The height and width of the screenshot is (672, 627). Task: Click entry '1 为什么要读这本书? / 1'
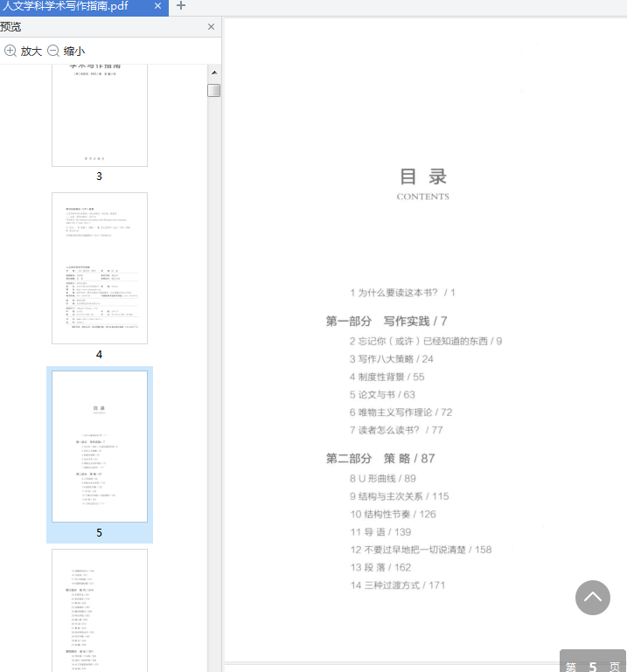coord(402,293)
